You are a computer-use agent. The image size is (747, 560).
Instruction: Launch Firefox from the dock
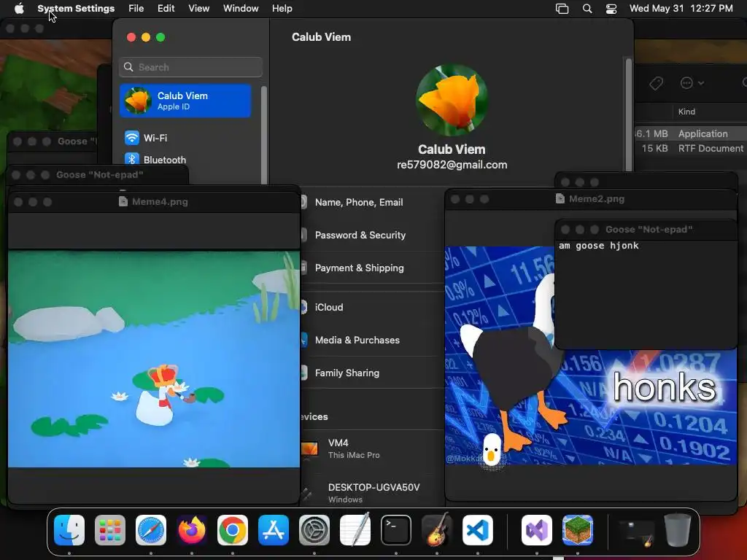pos(192,529)
